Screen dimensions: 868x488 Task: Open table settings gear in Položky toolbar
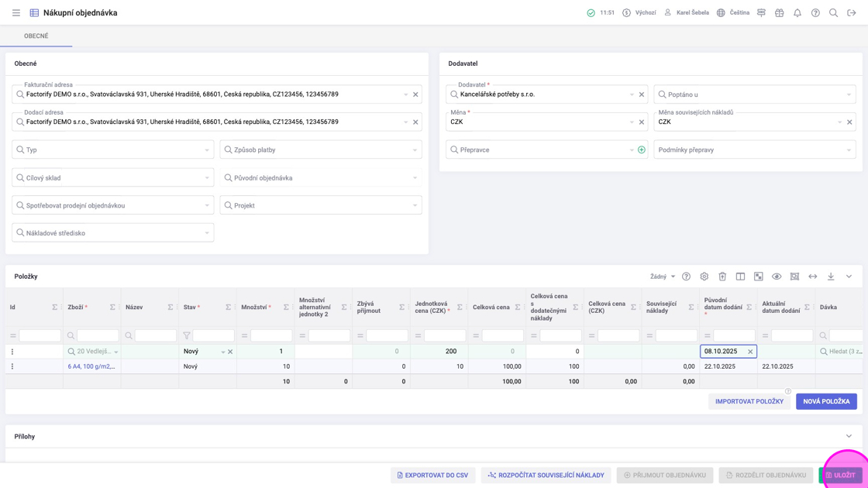coord(704,277)
